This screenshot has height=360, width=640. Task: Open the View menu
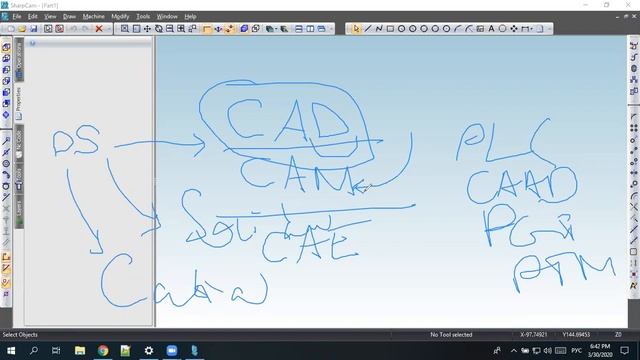(50, 17)
